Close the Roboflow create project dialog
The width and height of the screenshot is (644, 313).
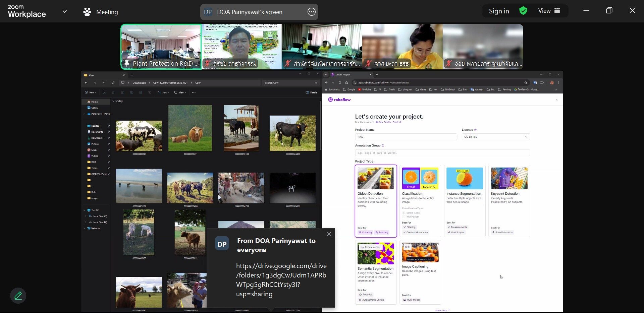[556, 100]
